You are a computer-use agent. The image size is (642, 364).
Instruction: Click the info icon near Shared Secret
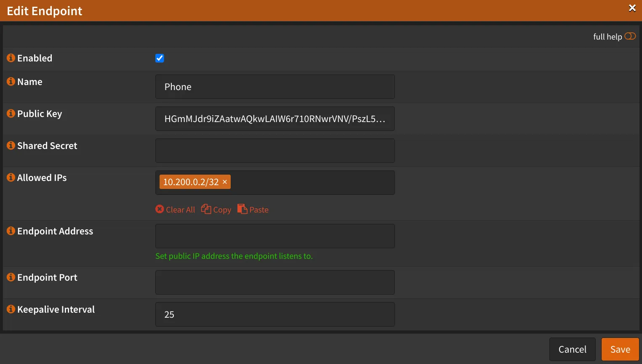(x=11, y=145)
